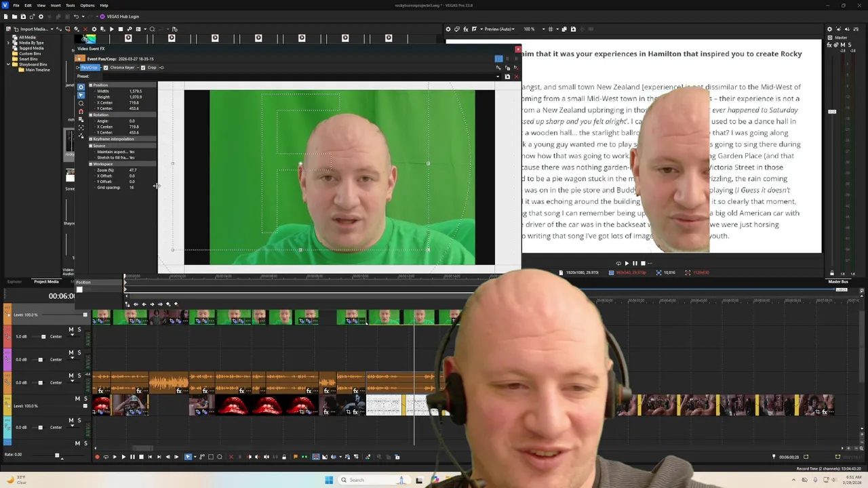The height and width of the screenshot is (488, 868).
Task: Collapse the Storyboard Bins tree node
Action: [x=8, y=64]
